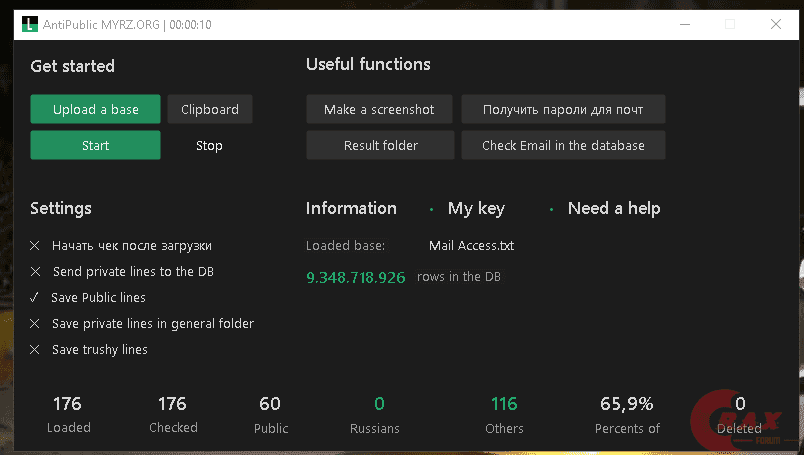Close the AntiPublic window
This screenshot has height=455, width=804.
pyautogui.click(x=775, y=24)
